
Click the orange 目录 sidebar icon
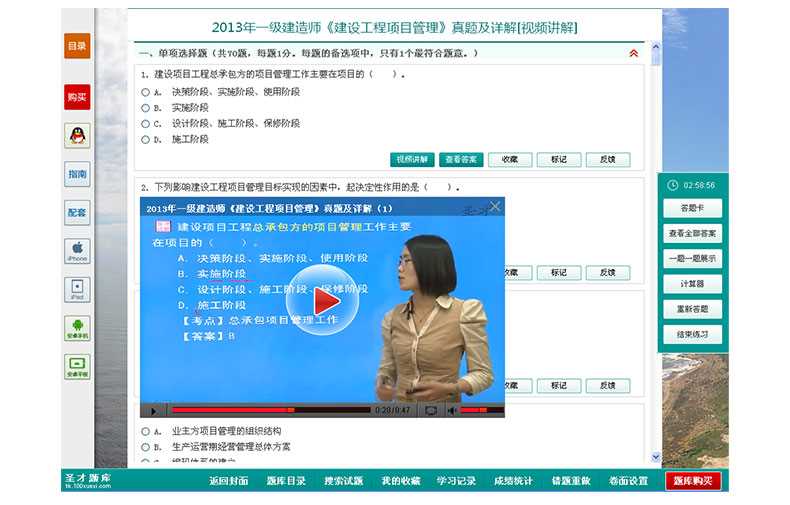tap(77, 46)
